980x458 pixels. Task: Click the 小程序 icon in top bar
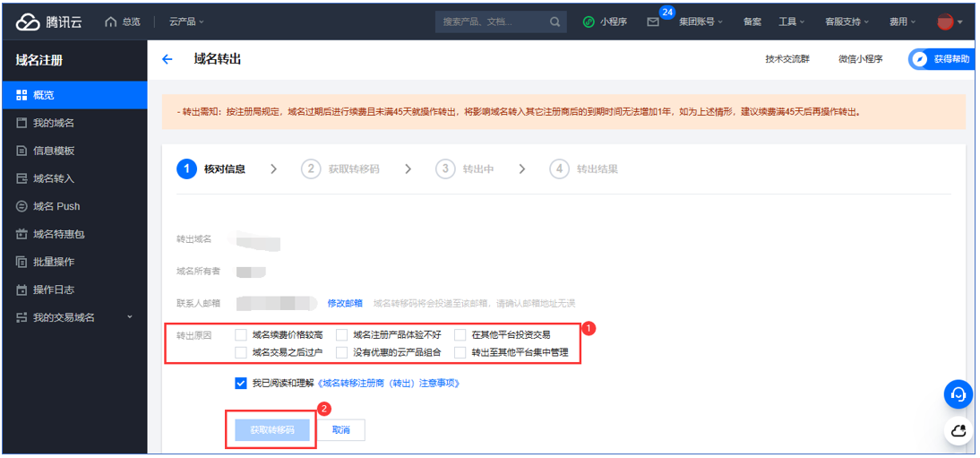point(589,22)
